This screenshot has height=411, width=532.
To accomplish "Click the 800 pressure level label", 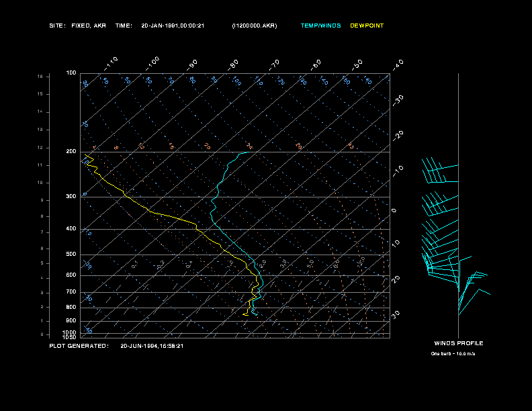I will point(71,307).
